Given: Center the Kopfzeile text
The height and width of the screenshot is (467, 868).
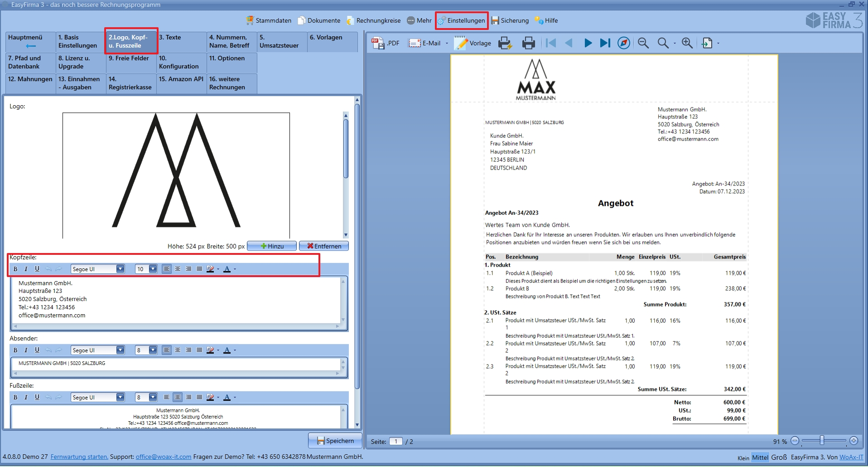Looking at the screenshot, I should 178,269.
